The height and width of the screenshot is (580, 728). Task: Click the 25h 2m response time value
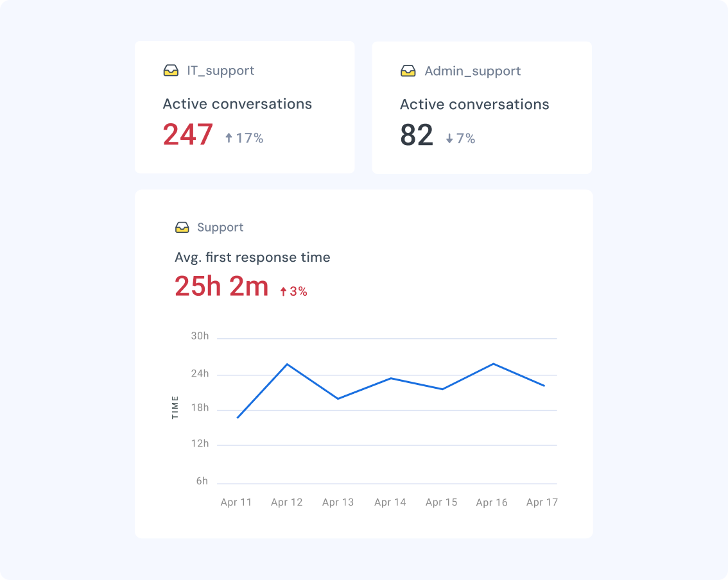221,286
